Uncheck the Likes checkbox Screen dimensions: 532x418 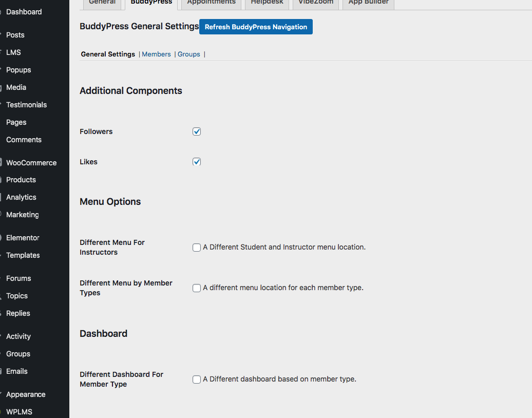tap(197, 162)
